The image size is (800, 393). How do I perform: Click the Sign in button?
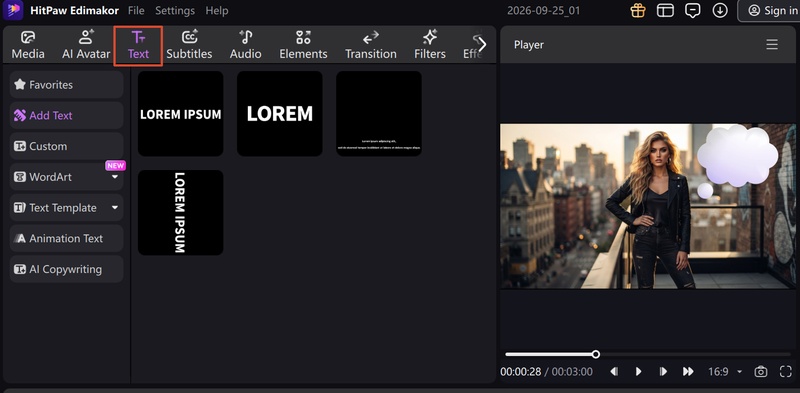point(769,11)
